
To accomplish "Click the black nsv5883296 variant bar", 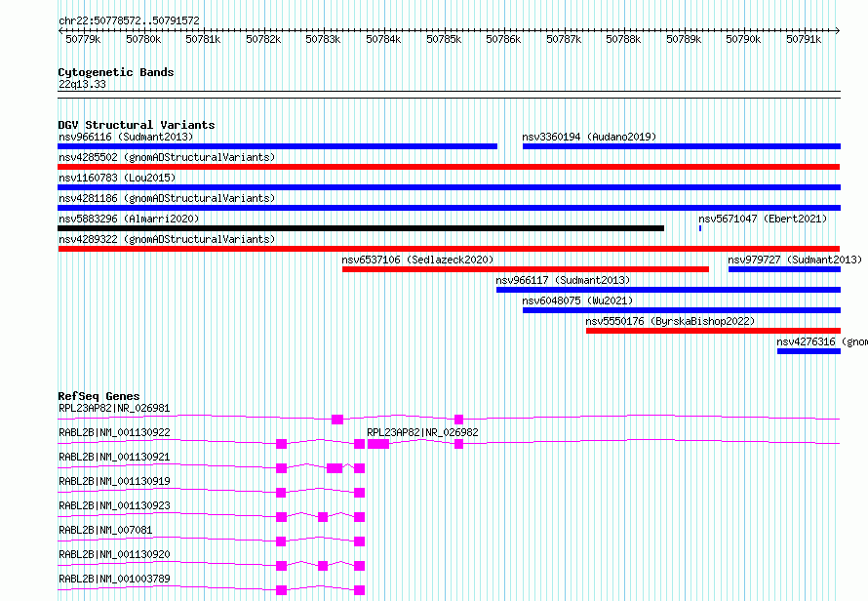I will pos(361,228).
